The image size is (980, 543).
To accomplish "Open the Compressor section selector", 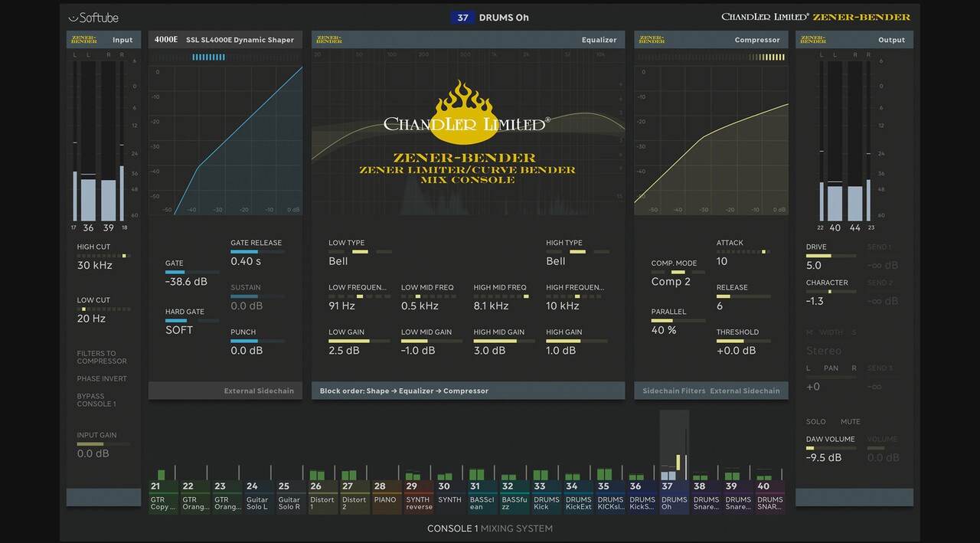I will (x=757, y=40).
